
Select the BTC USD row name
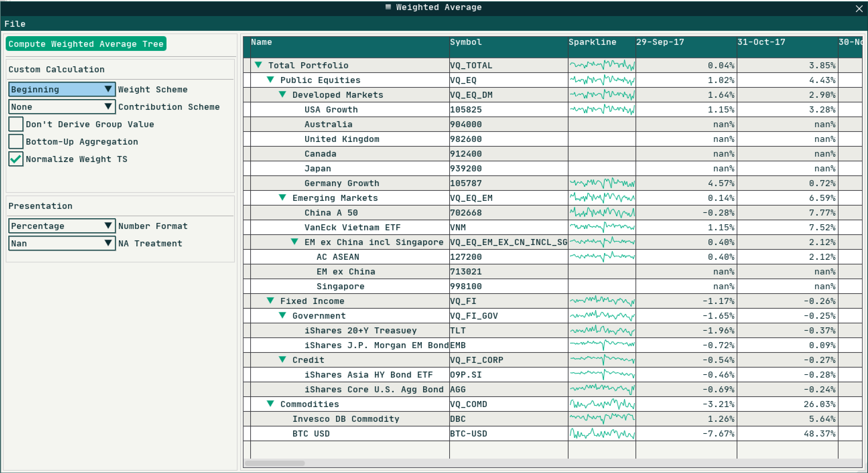[311, 433]
